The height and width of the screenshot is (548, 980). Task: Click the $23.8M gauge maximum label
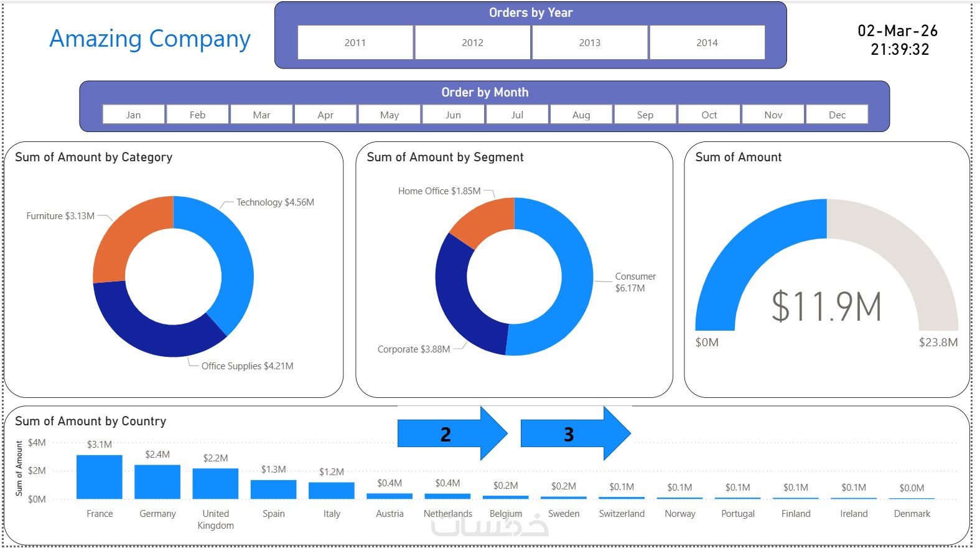(x=938, y=342)
